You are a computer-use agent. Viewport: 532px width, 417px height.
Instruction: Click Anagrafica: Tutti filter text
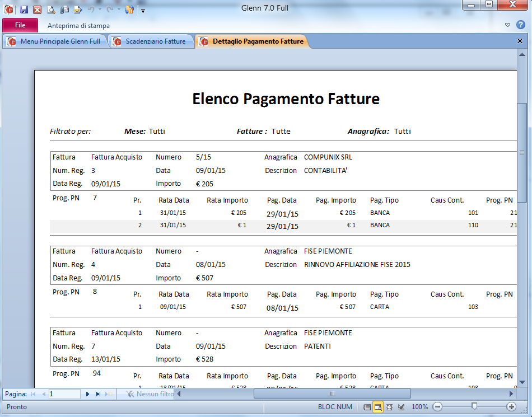click(379, 132)
